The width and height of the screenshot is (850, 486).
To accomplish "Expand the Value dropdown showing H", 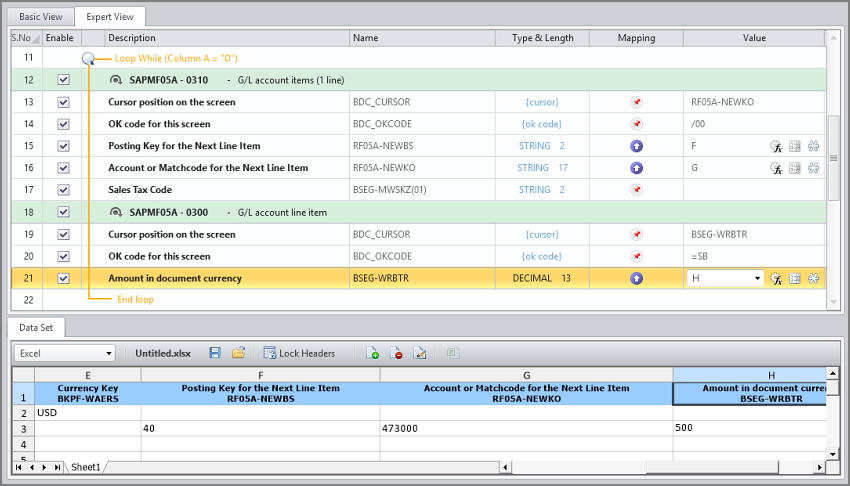I will pos(757,278).
